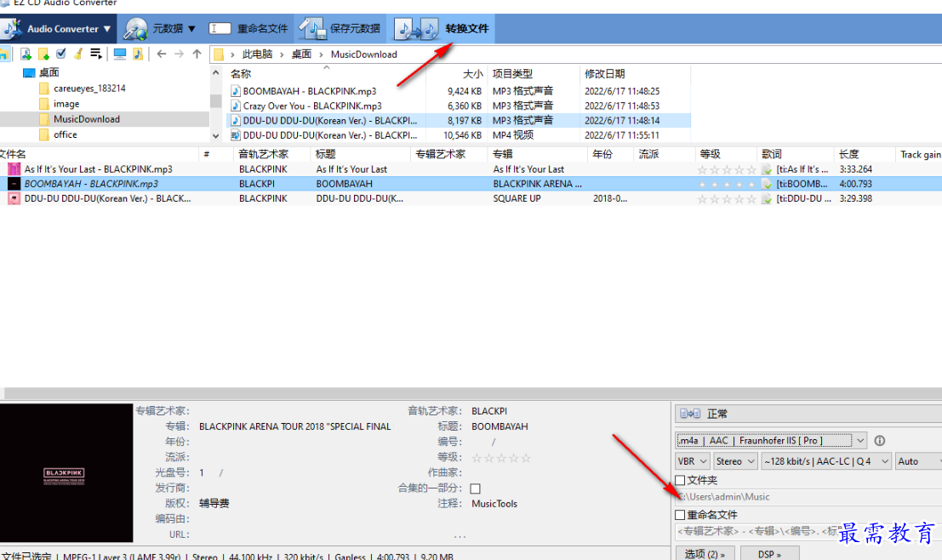
Task: Click the 专辑 album field in metadata
Action: click(x=295, y=426)
